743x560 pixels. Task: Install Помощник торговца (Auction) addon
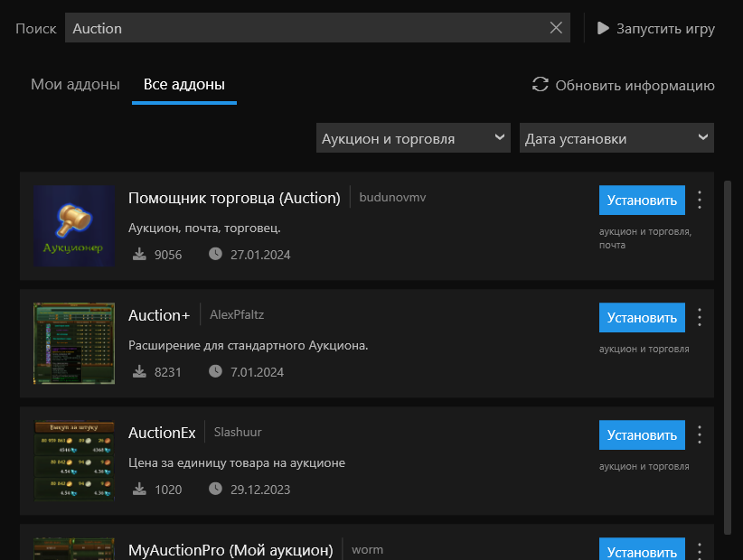point(642,201)
